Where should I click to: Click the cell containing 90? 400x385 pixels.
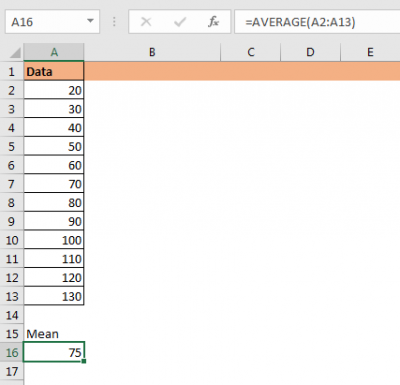tap(54, 221)
